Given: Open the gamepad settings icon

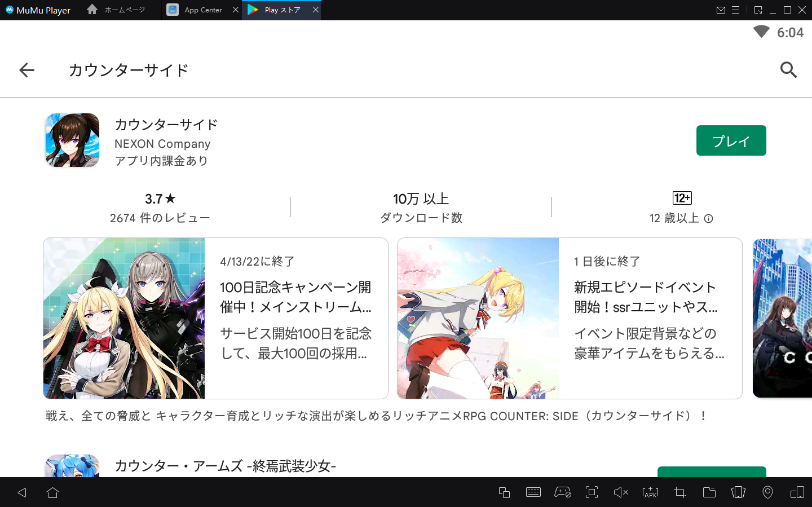Looking at the screenshot, I should [x=563, y=492].
